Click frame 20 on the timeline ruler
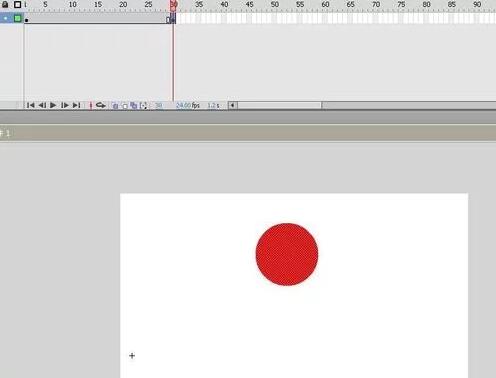The width and height of the screenshot is (496, 378). click(123, 5)
